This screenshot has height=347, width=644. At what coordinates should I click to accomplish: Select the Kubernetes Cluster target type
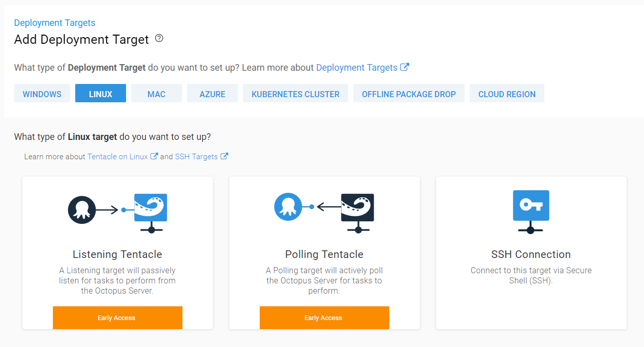[295, 94]
